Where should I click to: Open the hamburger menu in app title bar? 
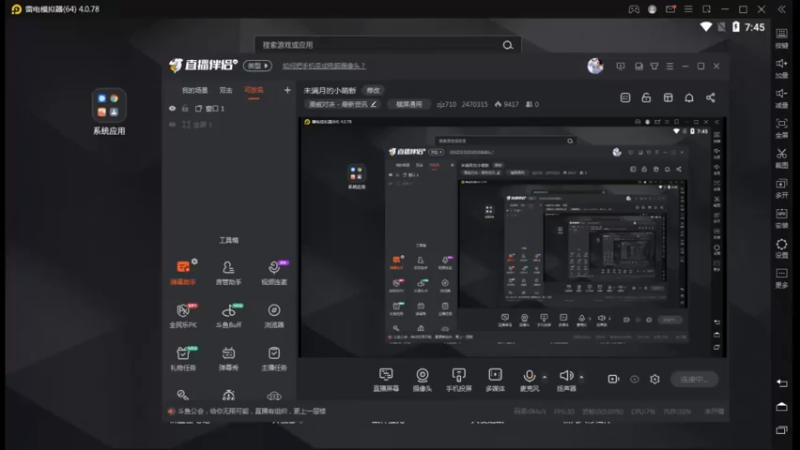pos(670,66)
